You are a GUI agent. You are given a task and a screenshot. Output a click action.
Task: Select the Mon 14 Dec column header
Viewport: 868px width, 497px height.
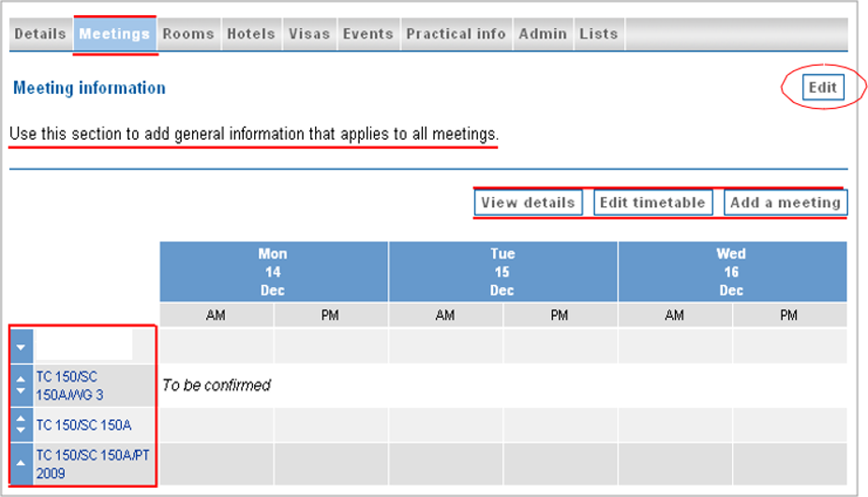pos(274,272)
